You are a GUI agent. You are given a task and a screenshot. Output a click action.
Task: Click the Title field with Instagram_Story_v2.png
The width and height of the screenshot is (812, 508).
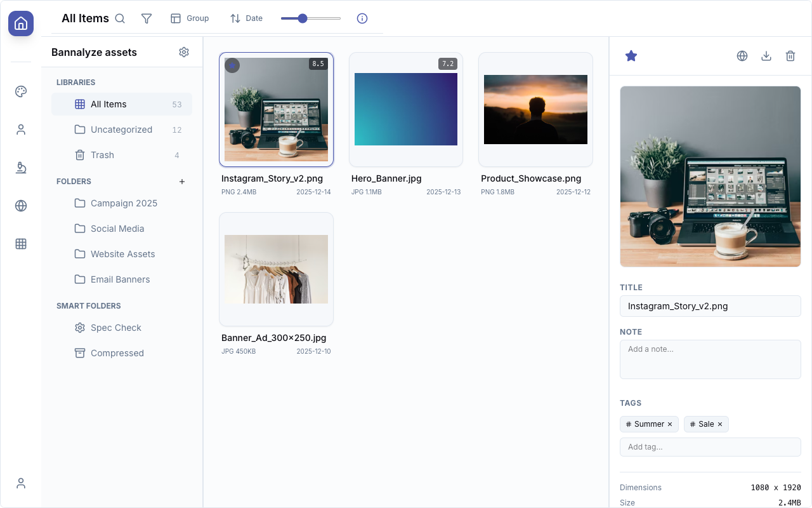tap(710, 306)
